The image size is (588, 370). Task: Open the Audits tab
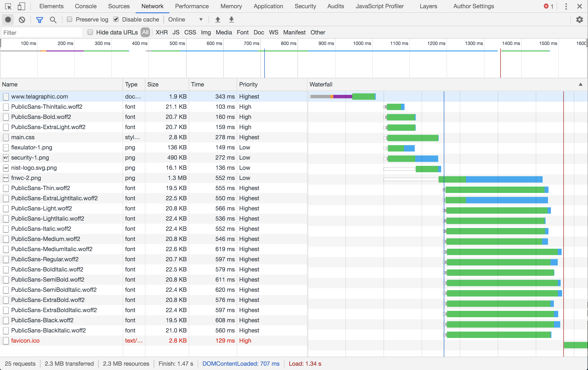point(336,6)
